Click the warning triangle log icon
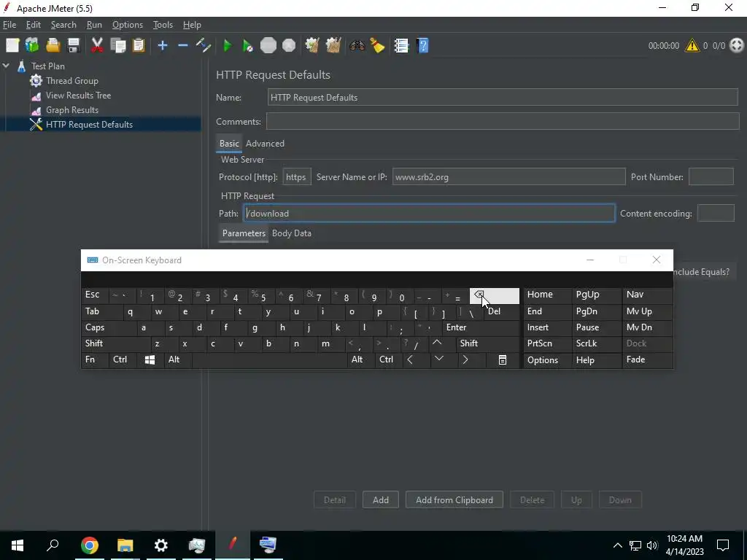The height and width of the screenshot is (560, 747). 692,46
